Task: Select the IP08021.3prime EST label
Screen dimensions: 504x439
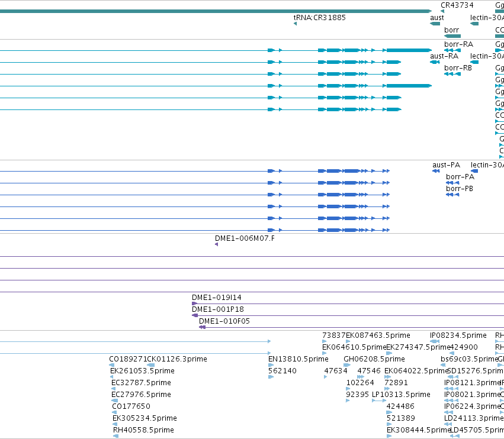Action: (472, 395)
